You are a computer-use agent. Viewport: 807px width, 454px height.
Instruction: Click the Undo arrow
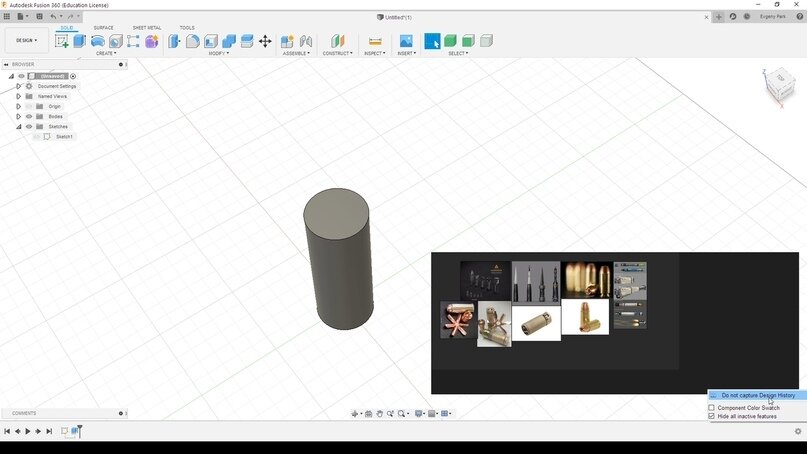[53, 16]
